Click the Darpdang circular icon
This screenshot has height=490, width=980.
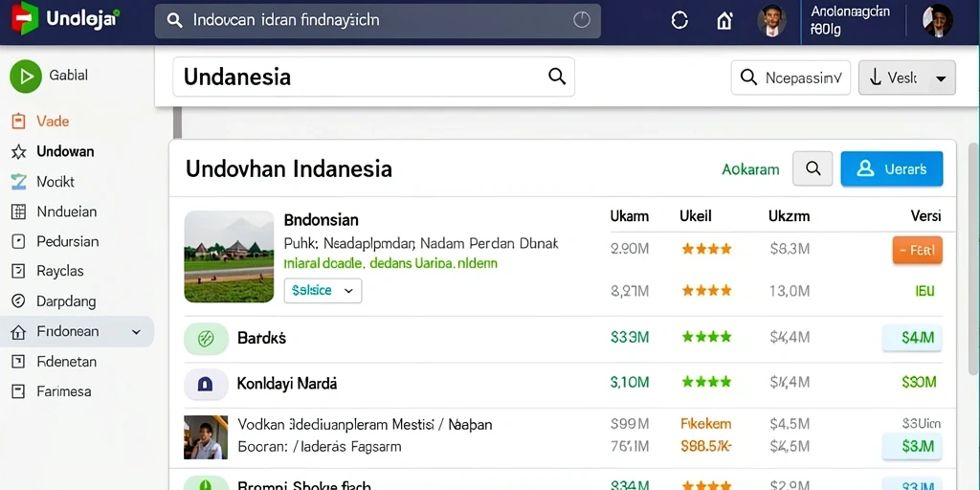click(x=19, y=301)
